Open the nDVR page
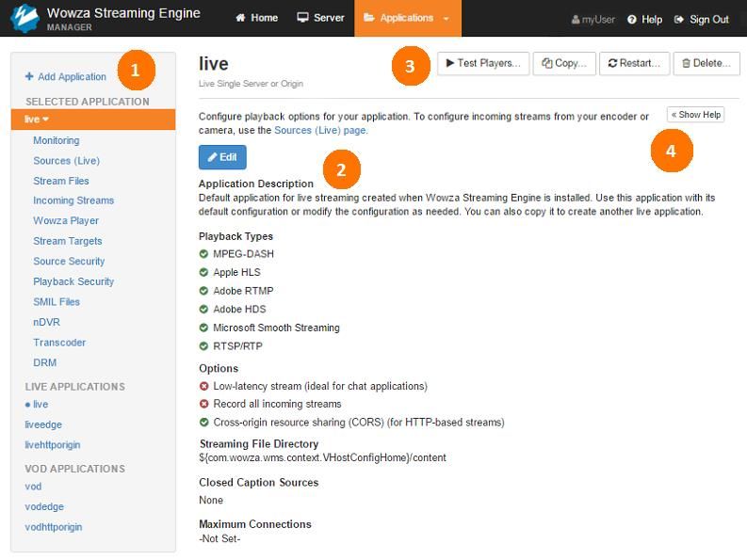Viewport: 747px width, 560px height. pos(47,323)
